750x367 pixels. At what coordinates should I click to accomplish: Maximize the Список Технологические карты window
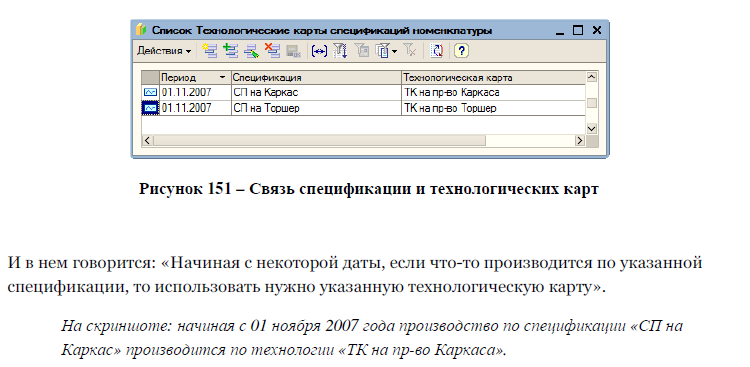coord(578,31)
